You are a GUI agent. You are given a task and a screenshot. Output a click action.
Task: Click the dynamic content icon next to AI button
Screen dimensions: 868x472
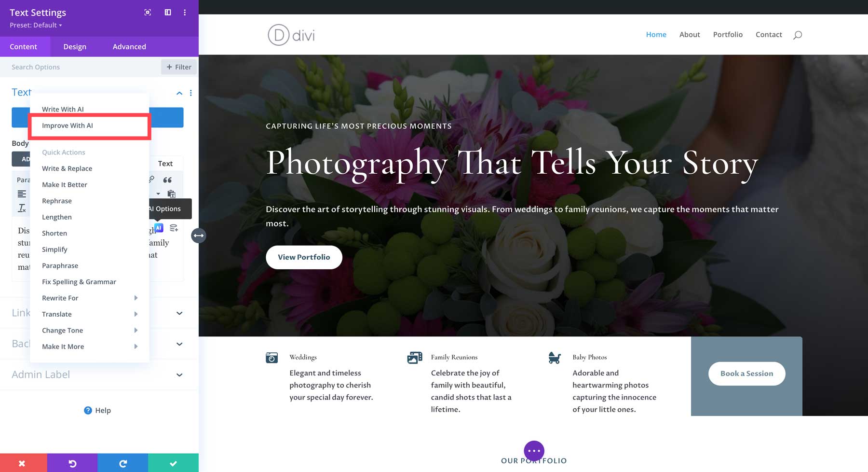tap(174, 228)
